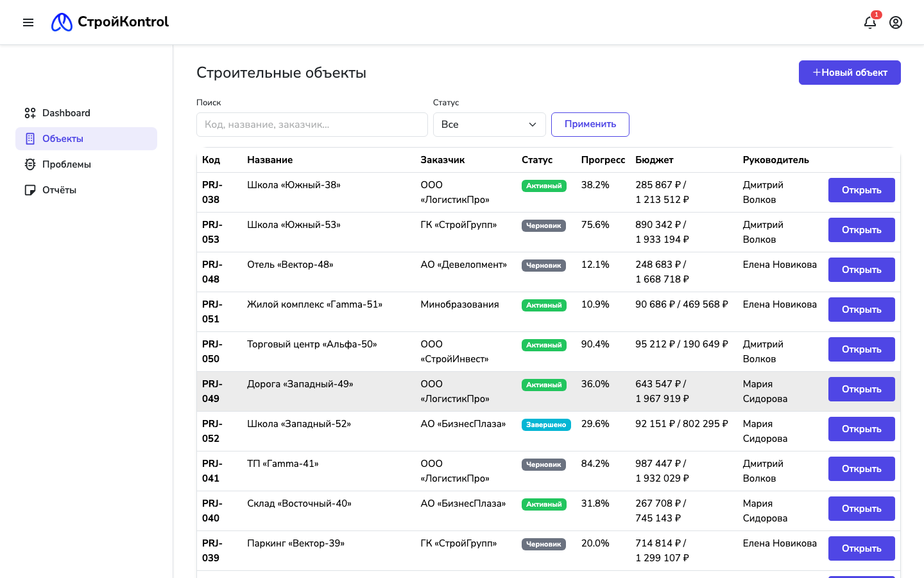This screenshot has height=578, width=924.
Task: Open project Паркинг «Вектор-39»
Action: (x=861, y=548)
